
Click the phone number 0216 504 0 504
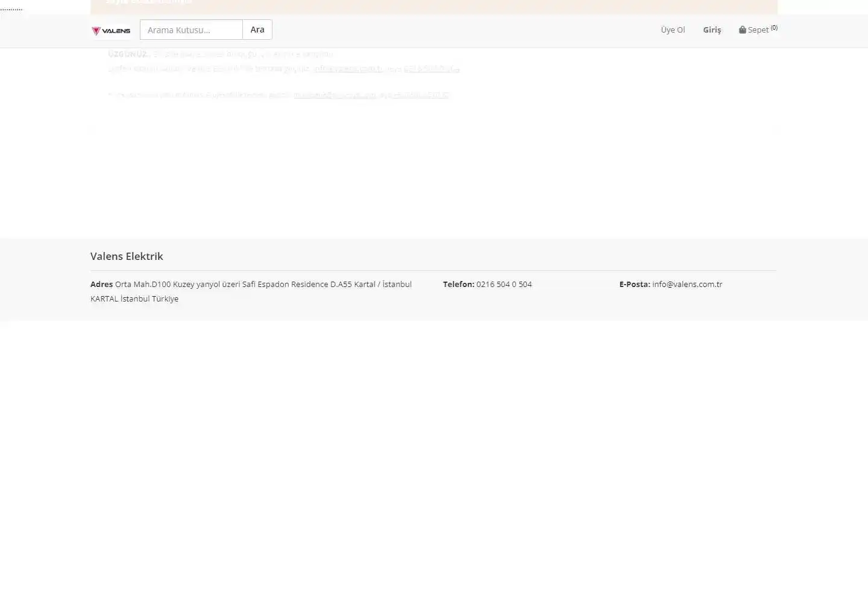click(x=504, y=284)
